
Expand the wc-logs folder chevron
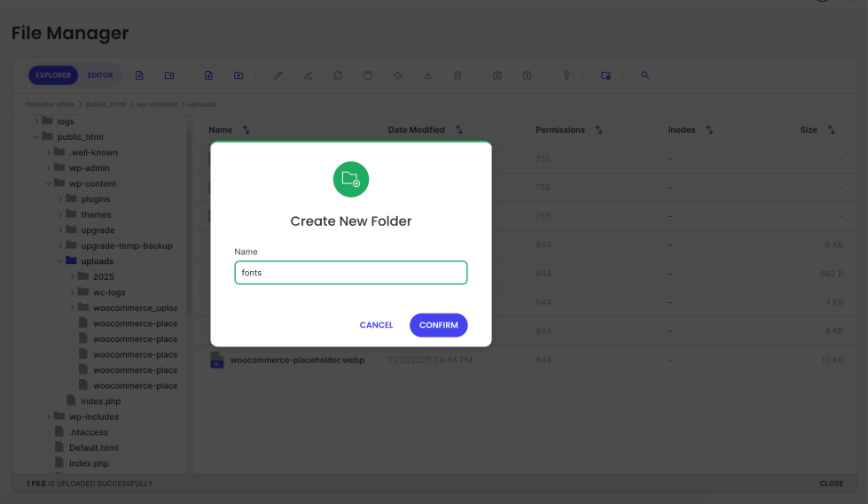point(73,292)
